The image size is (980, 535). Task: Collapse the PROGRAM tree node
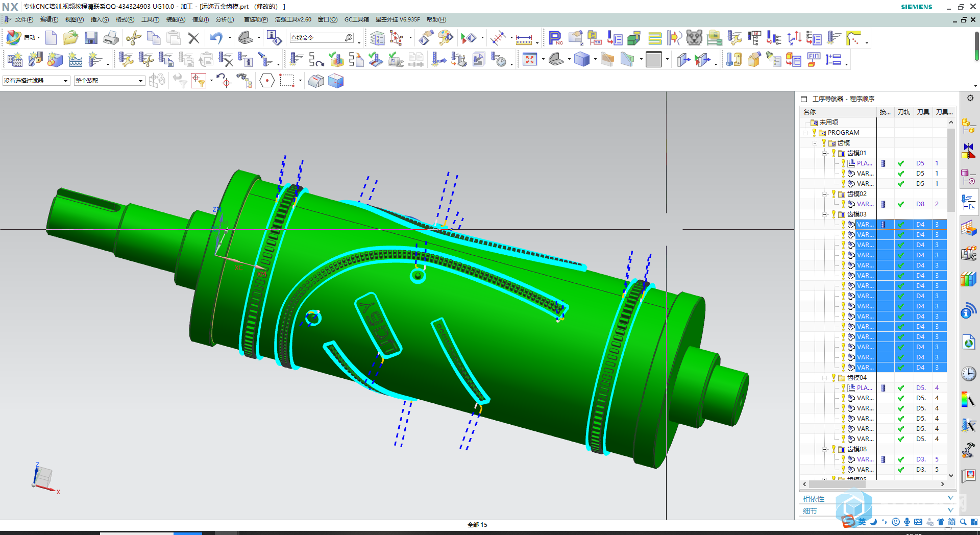coord(805,133)
